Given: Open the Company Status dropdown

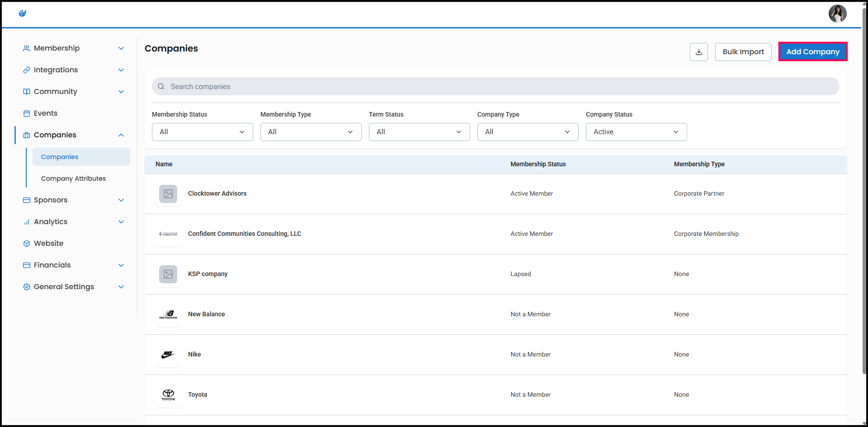Looking at the screenshot, I should [636, 132].
